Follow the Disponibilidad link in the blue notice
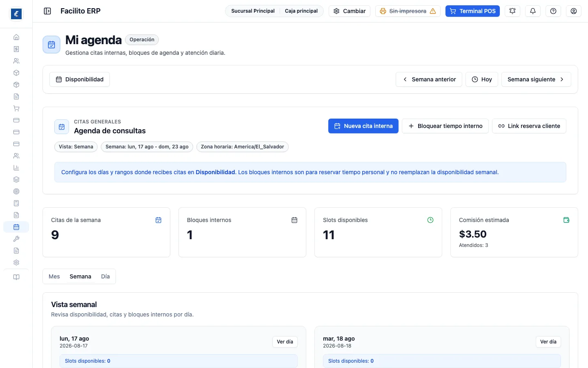 [x=215, y=172]
